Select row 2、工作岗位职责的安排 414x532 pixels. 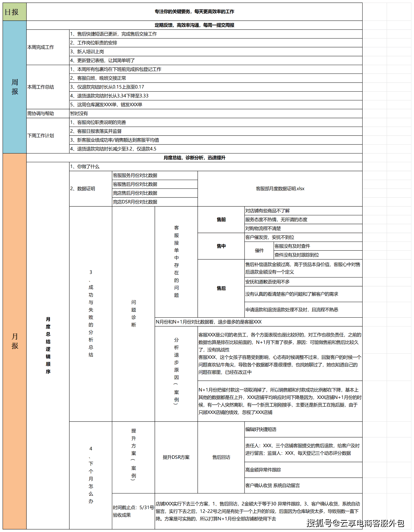(216, 43)
